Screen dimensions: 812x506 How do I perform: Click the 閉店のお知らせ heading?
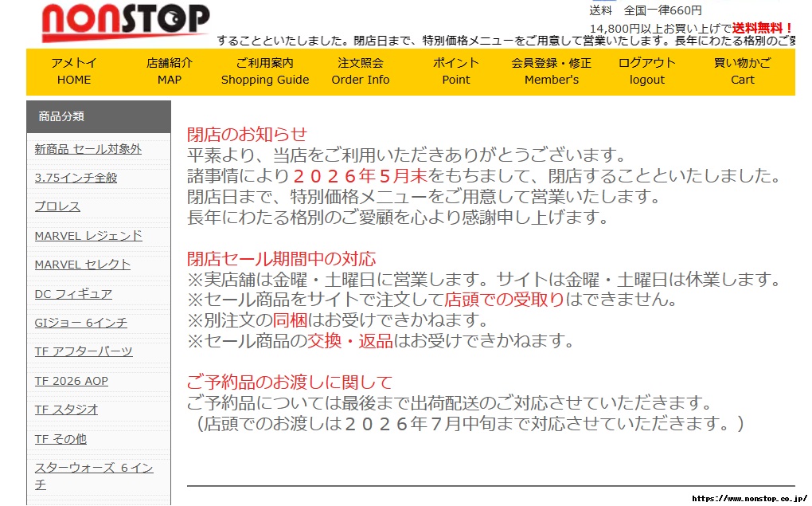[x=247, y=135]
